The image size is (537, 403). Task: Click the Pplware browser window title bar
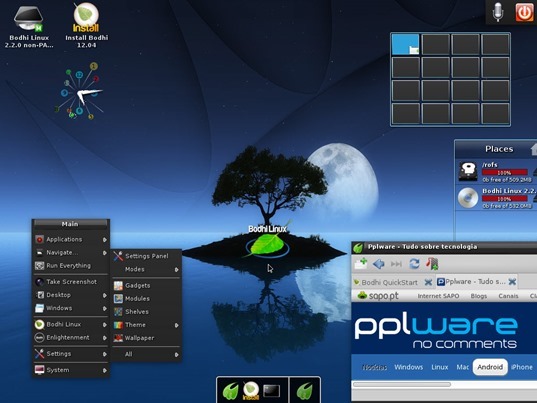444,247
